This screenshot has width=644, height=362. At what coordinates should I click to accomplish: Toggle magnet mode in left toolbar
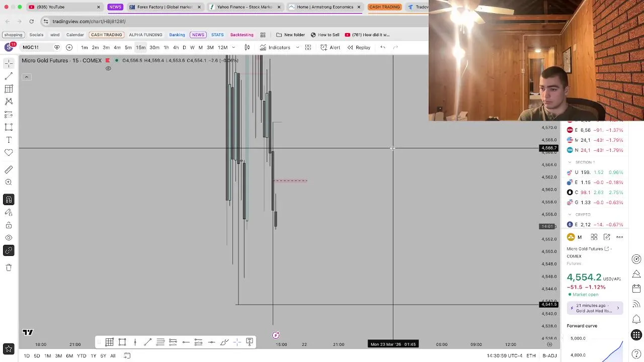[9, 200]
